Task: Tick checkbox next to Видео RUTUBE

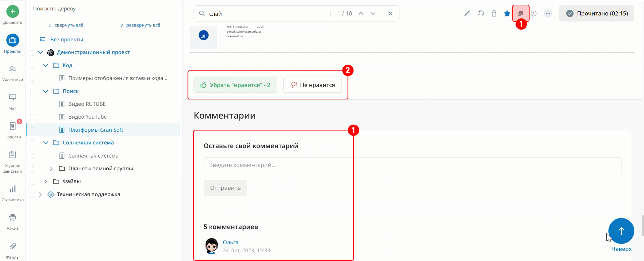Action: coord(33,104)
